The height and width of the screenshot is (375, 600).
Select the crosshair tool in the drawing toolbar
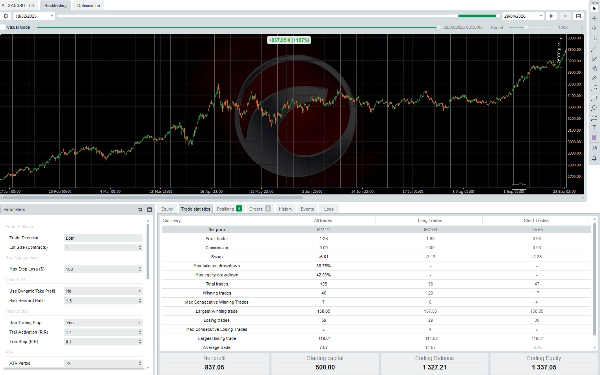[x=594, y=18]
